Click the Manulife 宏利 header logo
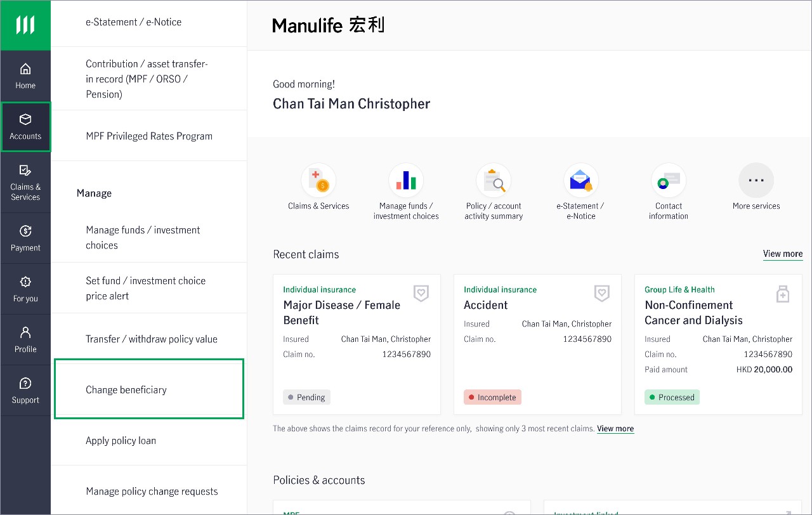Image resolution: width=812 pixels, height=515 pixels. (x=328, y=25)
